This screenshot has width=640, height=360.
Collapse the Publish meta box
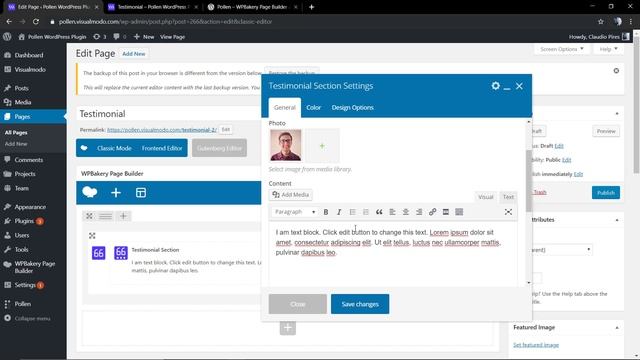pyautogui.click(x=617, y=113)
